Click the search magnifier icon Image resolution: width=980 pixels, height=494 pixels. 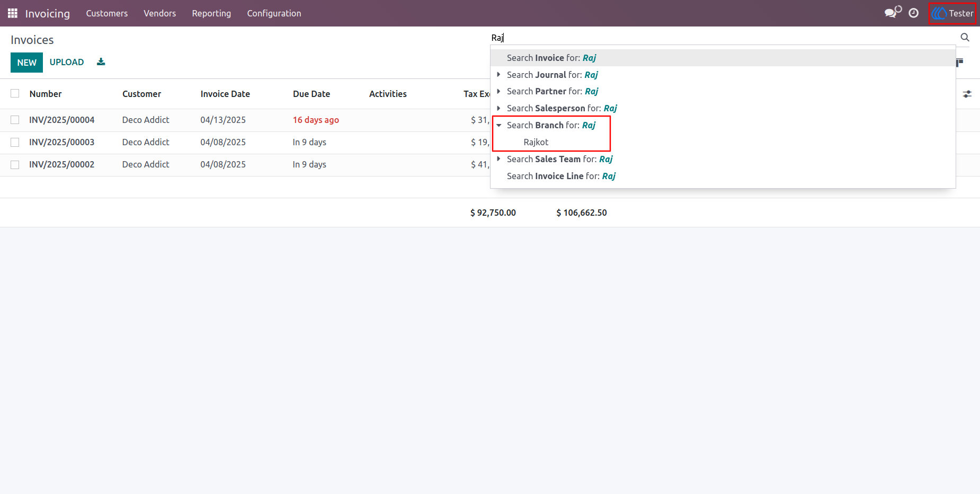click(965, 37)
